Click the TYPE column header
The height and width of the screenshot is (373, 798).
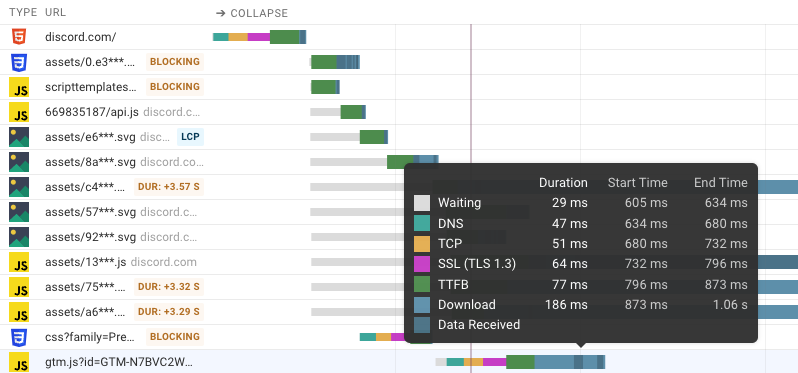click(x=23, y=12)
